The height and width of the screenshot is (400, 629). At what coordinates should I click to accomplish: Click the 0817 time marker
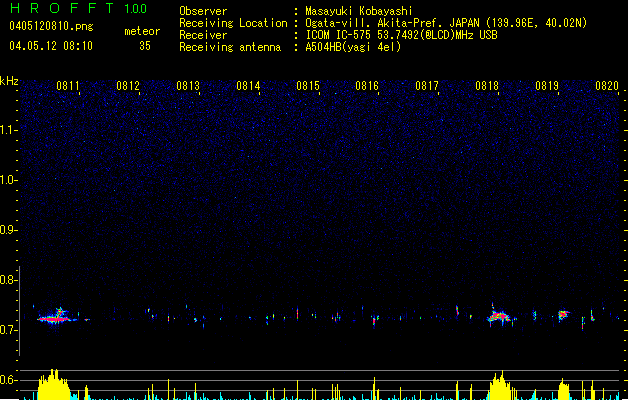pyautogui.click(x=427, y=86)
